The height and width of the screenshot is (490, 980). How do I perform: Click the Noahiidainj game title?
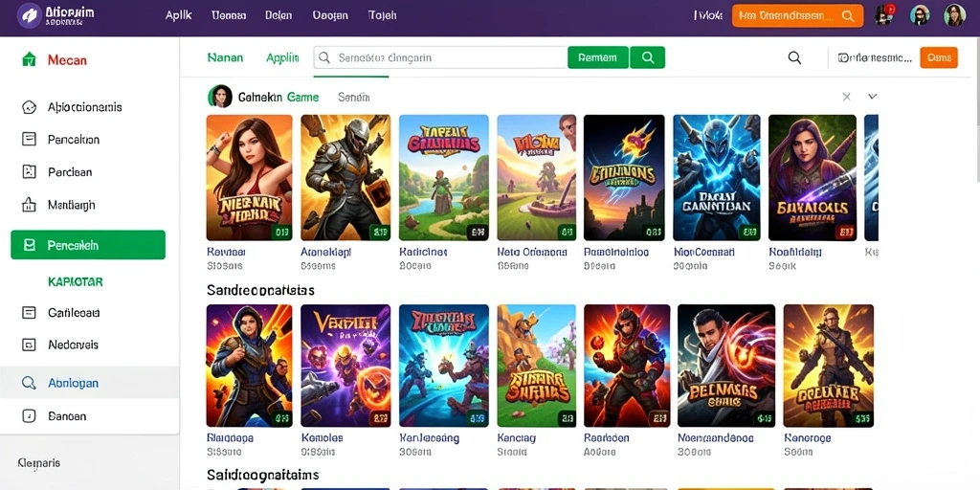coord(794,252)
